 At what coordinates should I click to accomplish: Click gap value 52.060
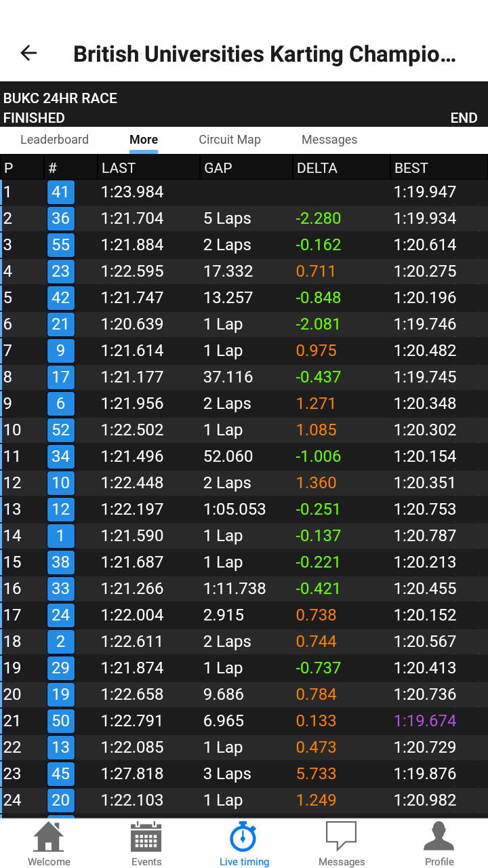pyautogui.click(x=228, y=456)
